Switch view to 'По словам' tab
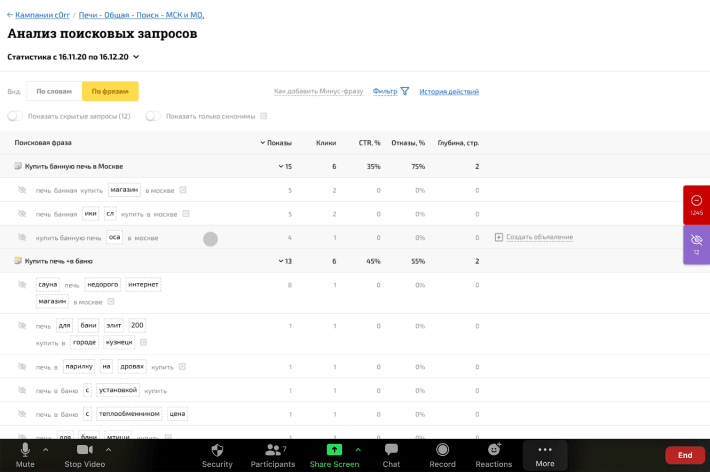Viewport: 710px width, 472px height. point(54,91)
